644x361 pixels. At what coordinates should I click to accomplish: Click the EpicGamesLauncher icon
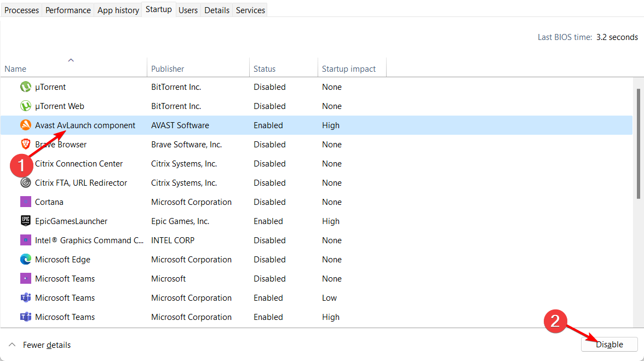pos(25,221)
